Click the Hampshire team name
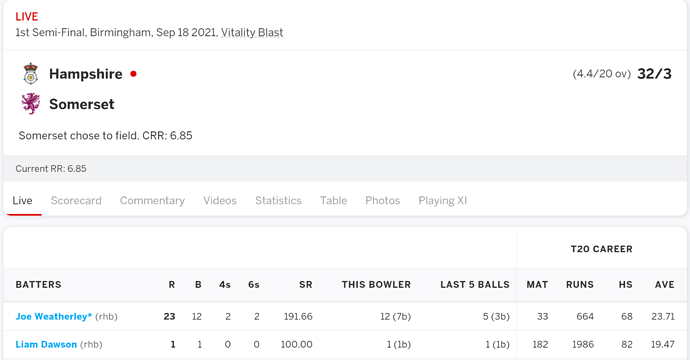This screenshot has width=690, height=360. coord(86,74)
